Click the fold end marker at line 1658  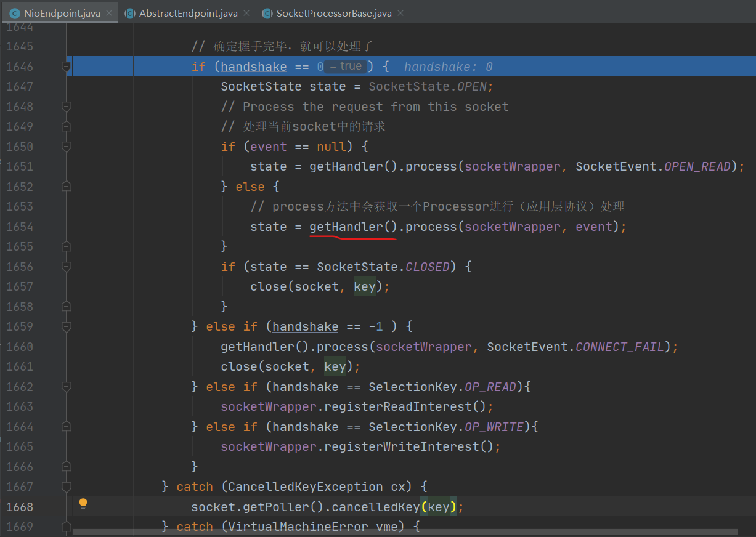coord(67,307)
